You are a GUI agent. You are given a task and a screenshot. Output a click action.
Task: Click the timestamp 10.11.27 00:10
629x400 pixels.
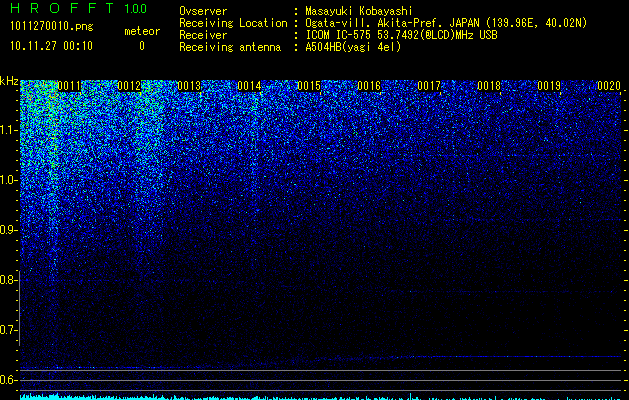(x=51, y=46)
